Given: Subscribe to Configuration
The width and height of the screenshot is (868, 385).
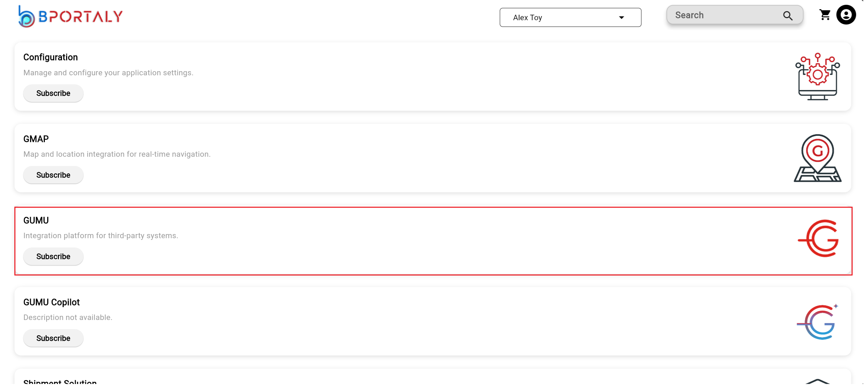Looking at the screenshot, I should (x=53, y=93).
